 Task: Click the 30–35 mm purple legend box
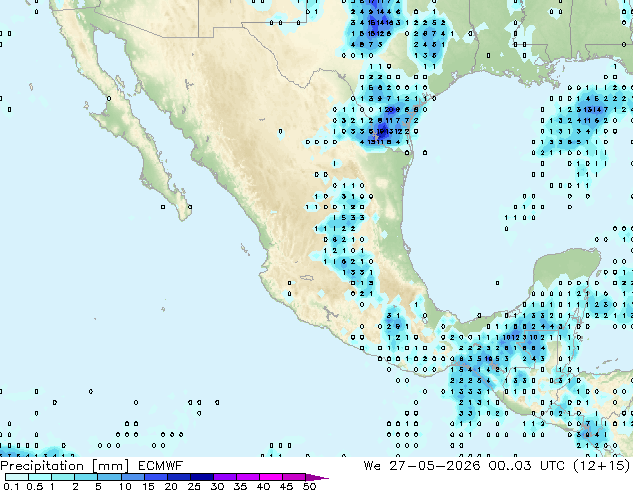(224, 477)
